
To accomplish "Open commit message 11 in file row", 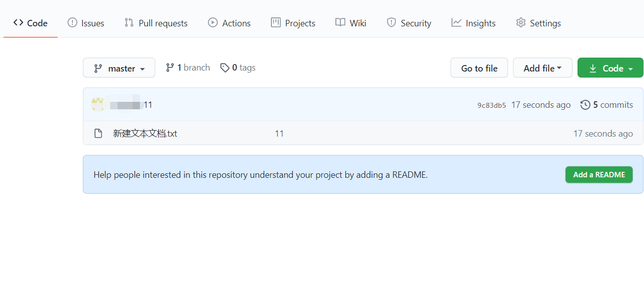I will coord(279,134).
